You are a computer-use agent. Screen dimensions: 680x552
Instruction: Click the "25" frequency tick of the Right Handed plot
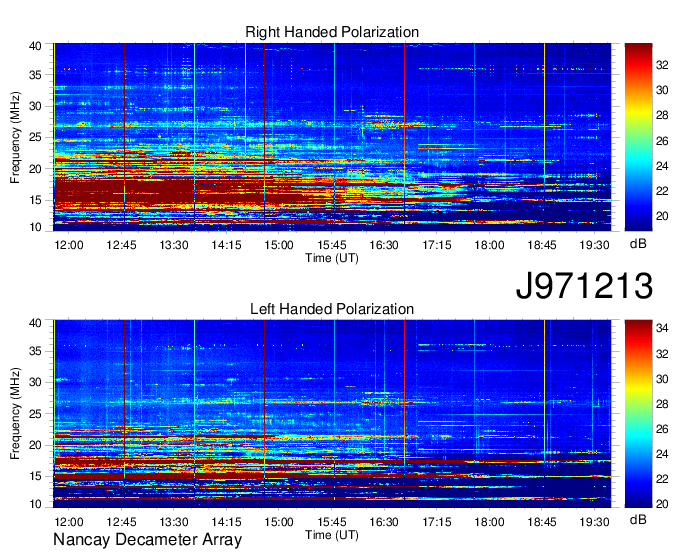36,137
